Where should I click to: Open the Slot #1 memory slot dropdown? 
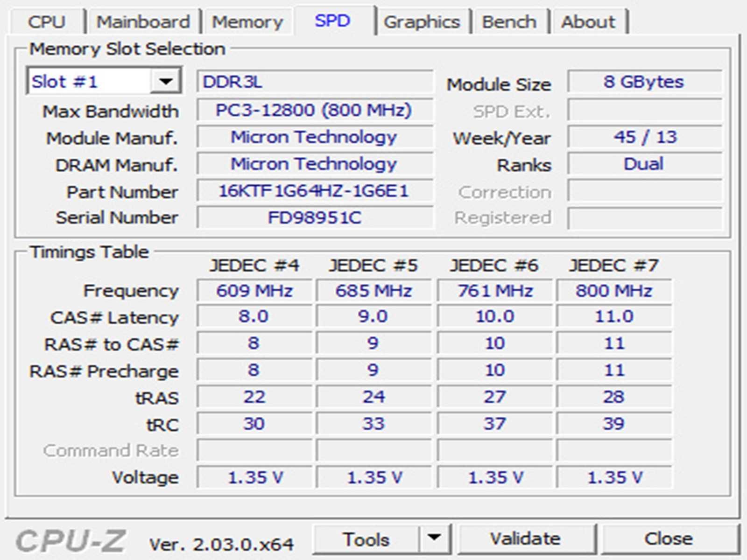pos(104,82)
